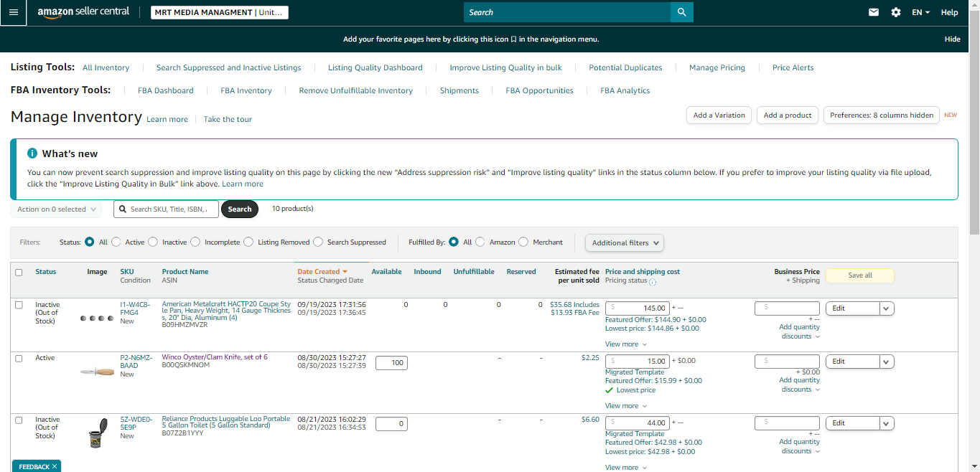Tick the select-all header checkbox
980x472 pixels.
point(19,272)
